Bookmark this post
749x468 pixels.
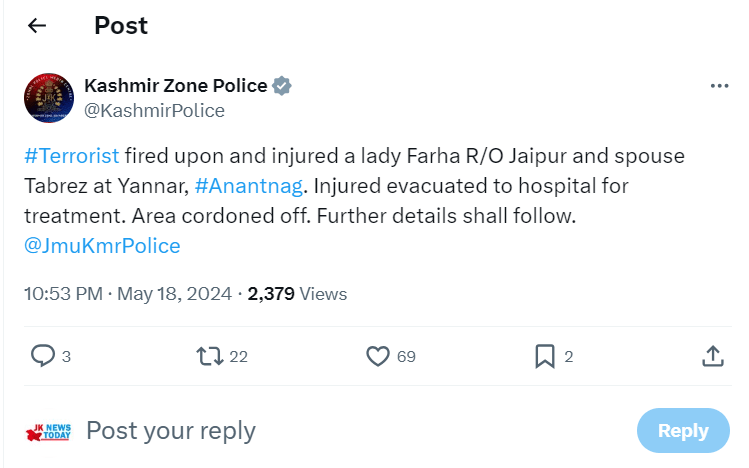click(545, 356)
